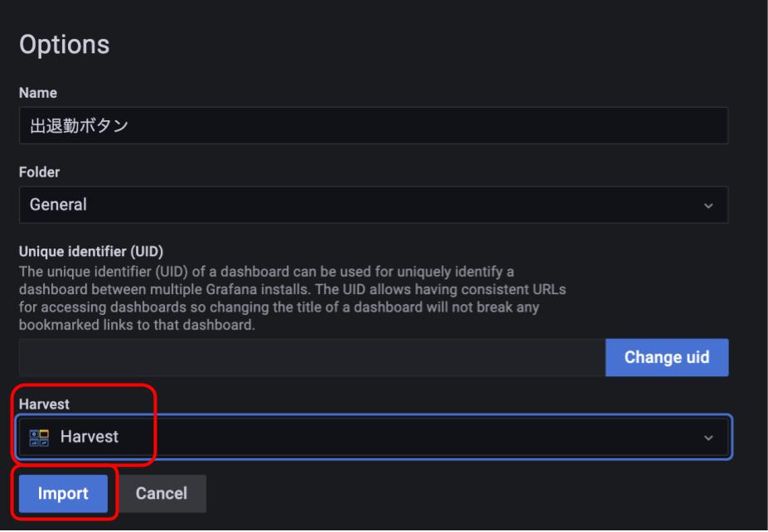Screen dimensions: 768x532
Task: Place cursor after 出退勤ボタン text
Action: click(129, 126)
